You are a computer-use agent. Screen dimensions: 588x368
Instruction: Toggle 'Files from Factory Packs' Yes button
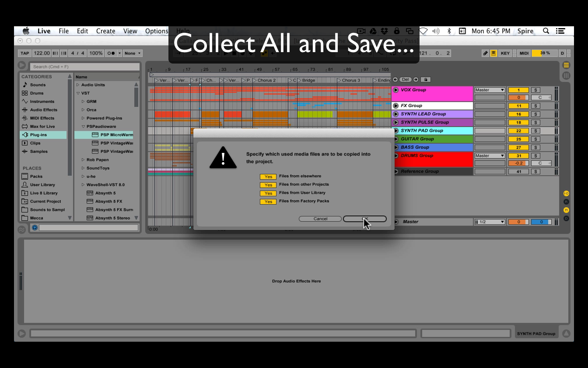pyautogui.click(x=268, y=202)
